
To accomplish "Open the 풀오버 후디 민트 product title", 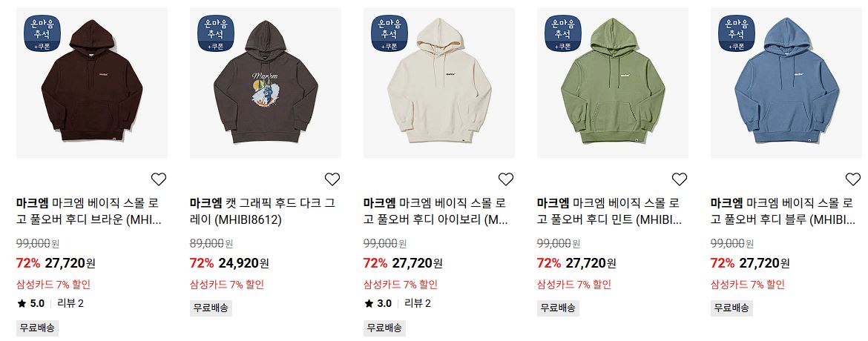I will (610, 211).
